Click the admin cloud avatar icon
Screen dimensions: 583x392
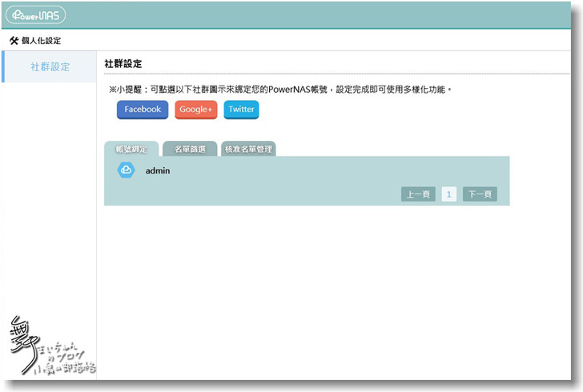point(126,170)
